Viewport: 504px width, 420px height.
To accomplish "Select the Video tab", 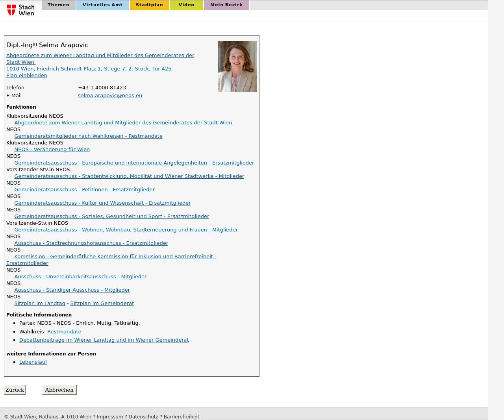I will (186, 5).
